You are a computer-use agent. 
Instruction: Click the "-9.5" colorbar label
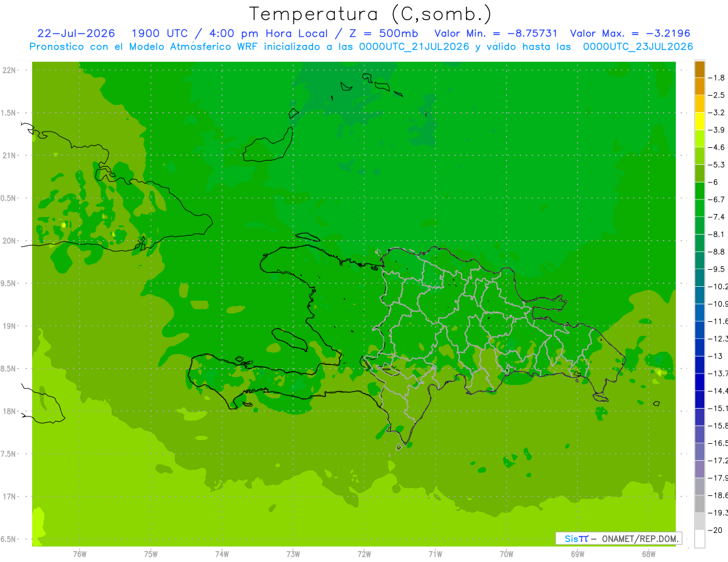[717, 269]
